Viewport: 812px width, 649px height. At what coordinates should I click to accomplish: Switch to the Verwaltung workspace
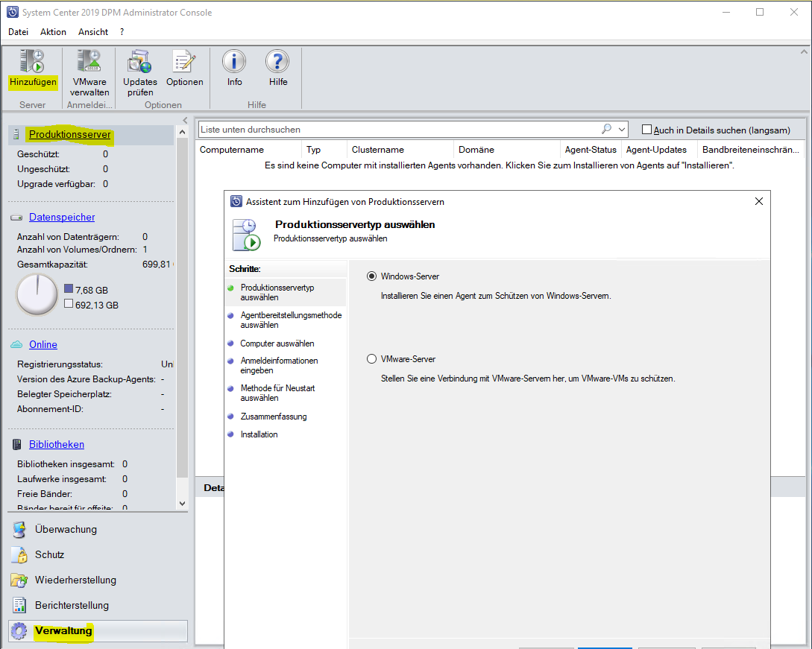coord(98,631)
